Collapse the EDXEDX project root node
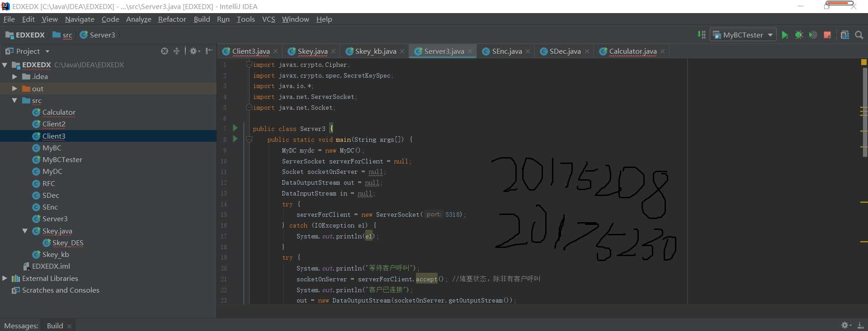Viewport: 868px width, 331px height. coord(5,65)
